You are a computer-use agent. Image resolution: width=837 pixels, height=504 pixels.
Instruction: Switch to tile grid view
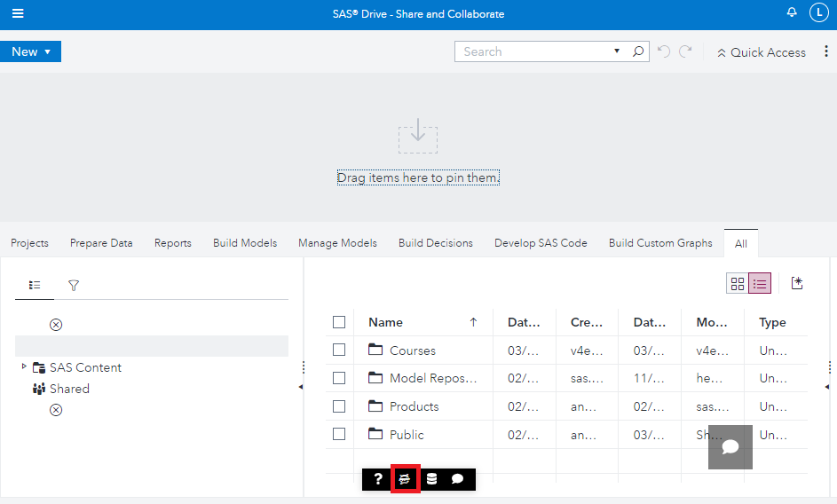click(x=737, y=283)
